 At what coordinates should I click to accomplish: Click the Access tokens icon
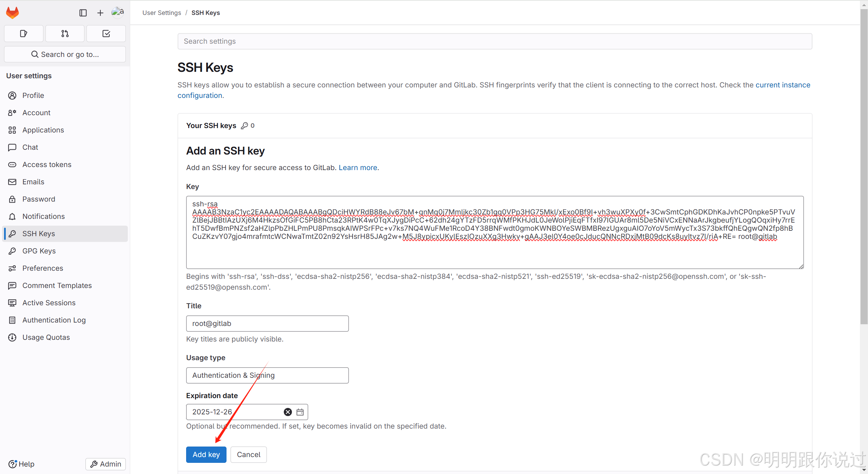click(12, 165)
